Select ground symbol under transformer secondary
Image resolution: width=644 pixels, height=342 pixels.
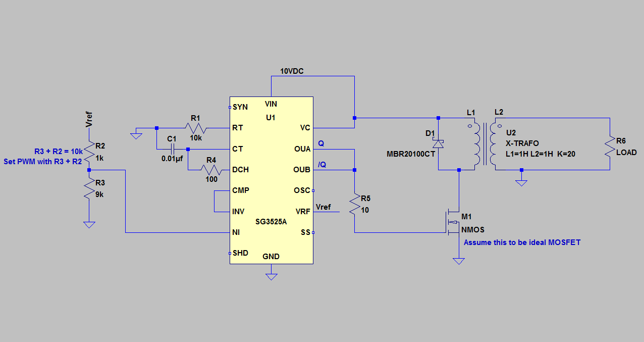tap(521, 182)
